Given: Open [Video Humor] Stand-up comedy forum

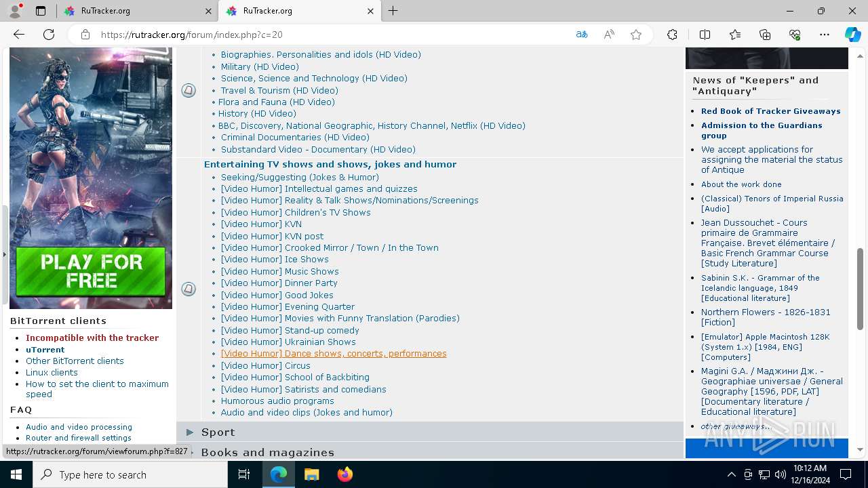Looking at the screenshot, I should tap(290, 330).
